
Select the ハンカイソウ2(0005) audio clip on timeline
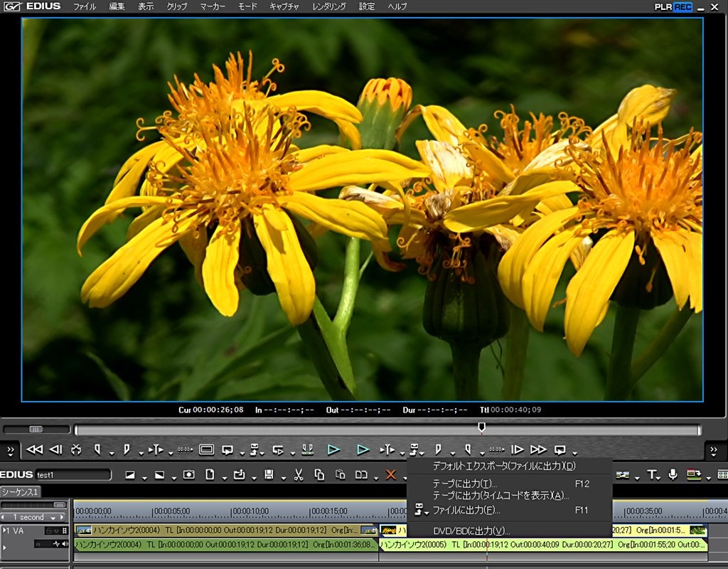tap(543, 544)
